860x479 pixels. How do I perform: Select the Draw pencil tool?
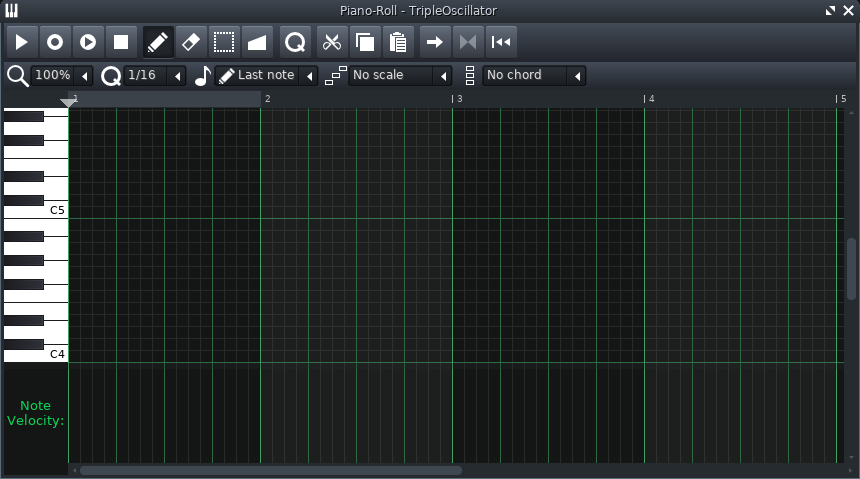pos(158,42)
